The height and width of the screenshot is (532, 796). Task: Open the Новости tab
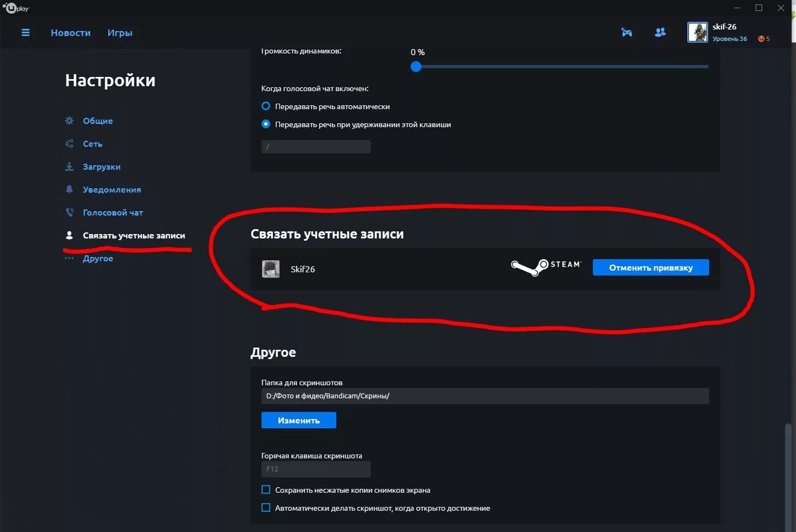coord(70,33)
